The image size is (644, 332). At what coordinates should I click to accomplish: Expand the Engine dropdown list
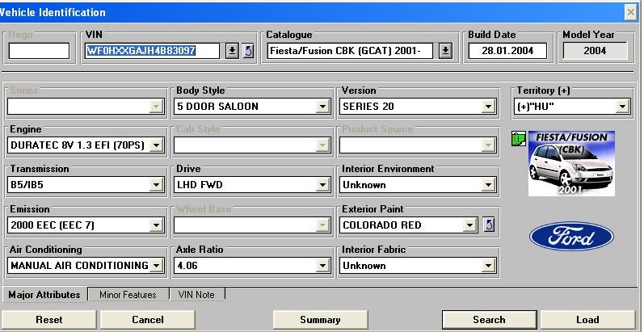tap(156, 145)
